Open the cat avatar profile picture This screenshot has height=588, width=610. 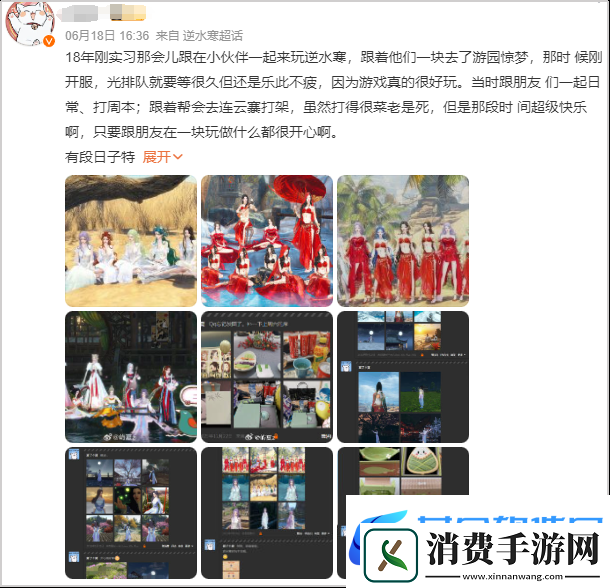[x=30, y=23]
